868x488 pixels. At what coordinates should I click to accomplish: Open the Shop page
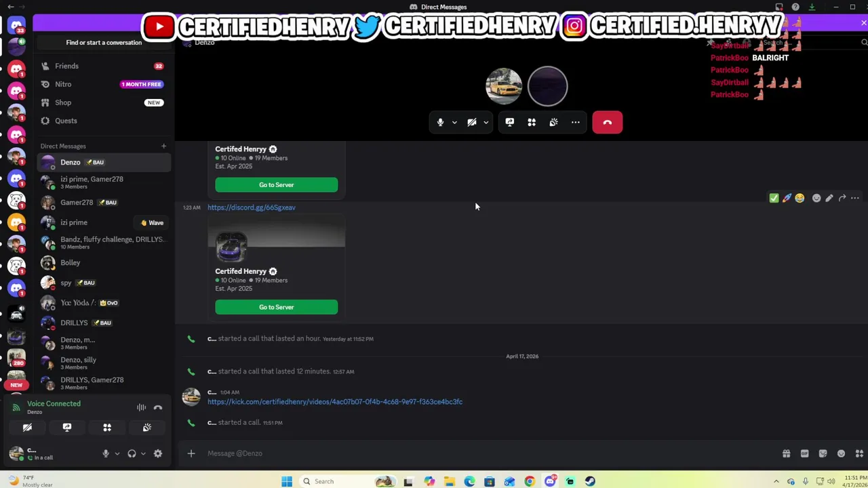click(104, 102)
